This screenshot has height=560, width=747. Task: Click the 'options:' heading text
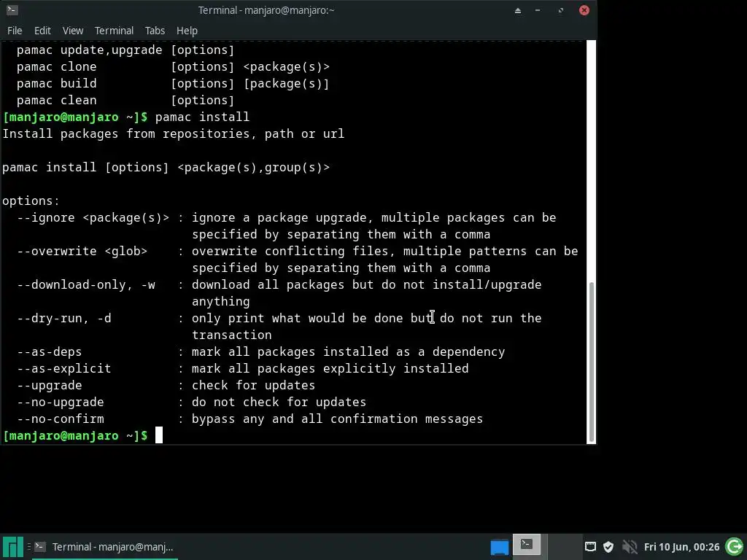click(31, 201)
